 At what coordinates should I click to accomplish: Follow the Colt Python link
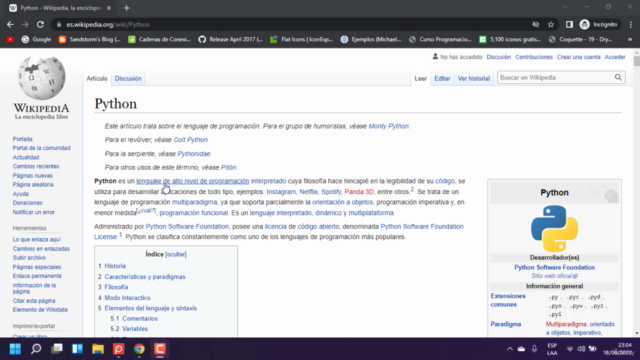(191, 140)
